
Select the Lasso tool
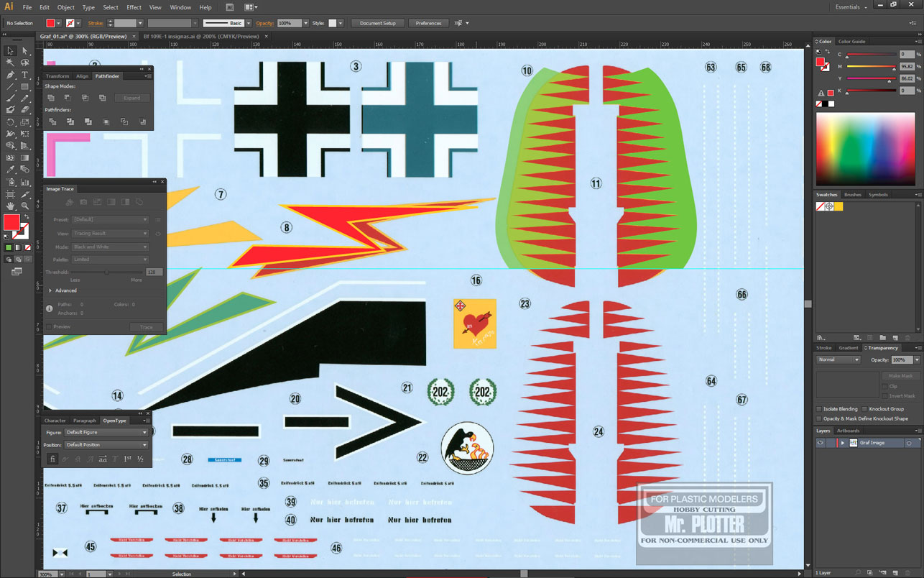point(24,63)
